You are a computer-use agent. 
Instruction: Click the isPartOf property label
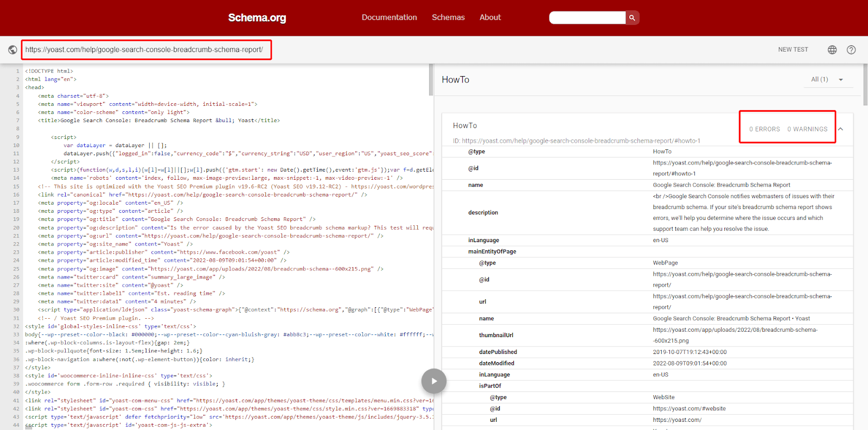tap(490, 386)
